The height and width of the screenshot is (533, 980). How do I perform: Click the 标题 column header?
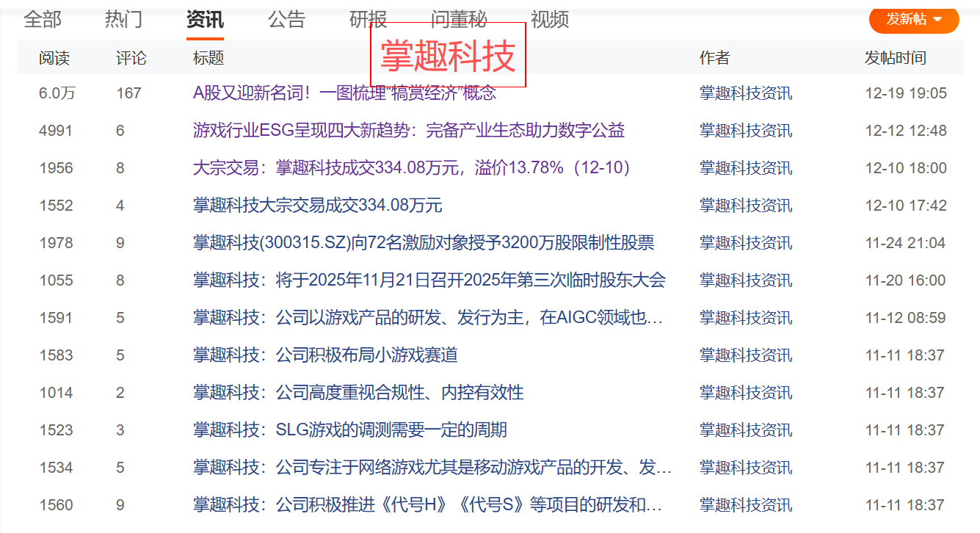(208, 58)
